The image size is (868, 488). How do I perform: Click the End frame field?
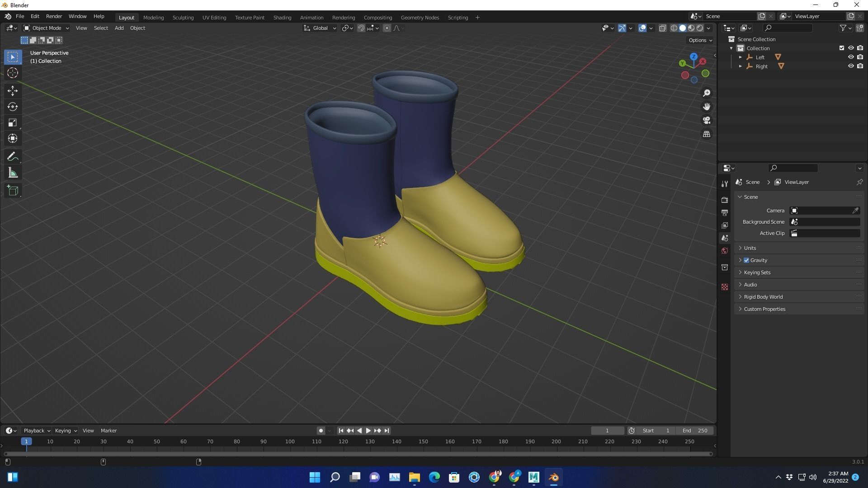[694, 431]
